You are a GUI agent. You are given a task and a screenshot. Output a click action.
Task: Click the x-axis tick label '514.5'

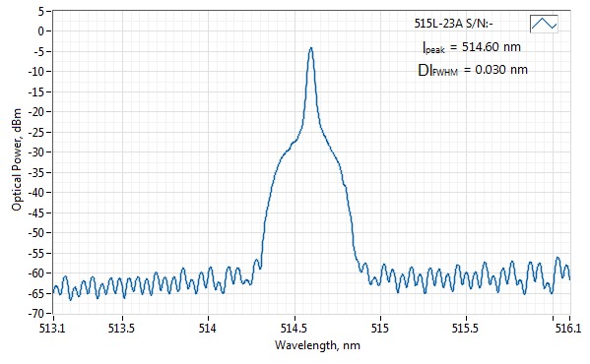(294, 329)
